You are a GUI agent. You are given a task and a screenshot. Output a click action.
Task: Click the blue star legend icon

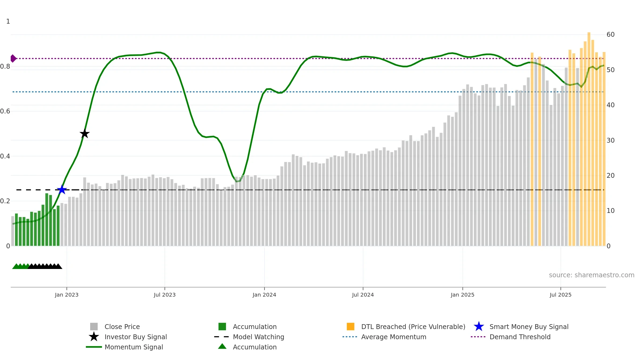point(479,327)
